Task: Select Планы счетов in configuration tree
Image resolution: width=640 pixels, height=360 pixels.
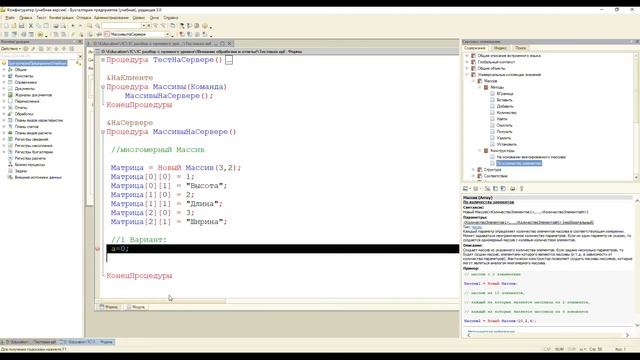Action: tap(27, 127)
